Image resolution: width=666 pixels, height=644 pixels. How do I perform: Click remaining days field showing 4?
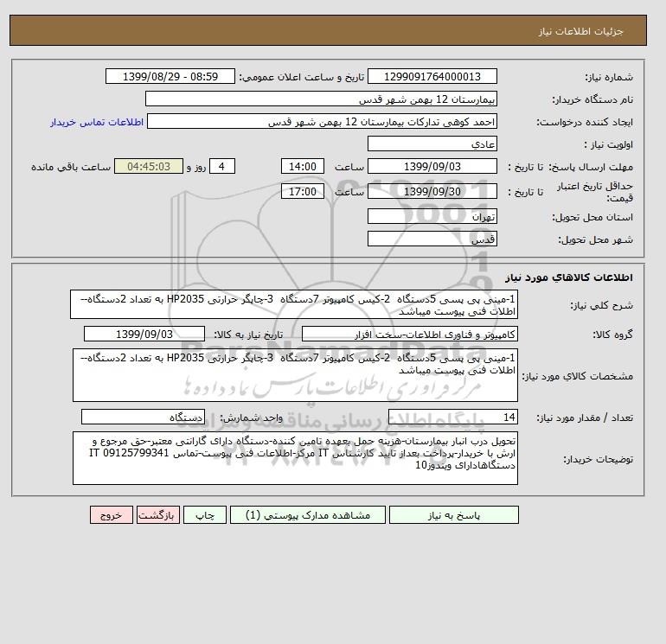coord(221,167)
